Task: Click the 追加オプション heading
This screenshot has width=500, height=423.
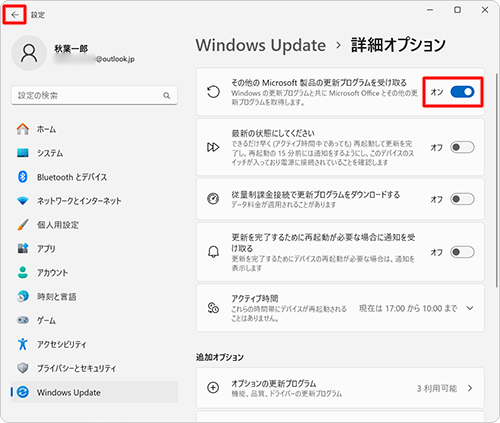Action: click(x=220, y=357)
